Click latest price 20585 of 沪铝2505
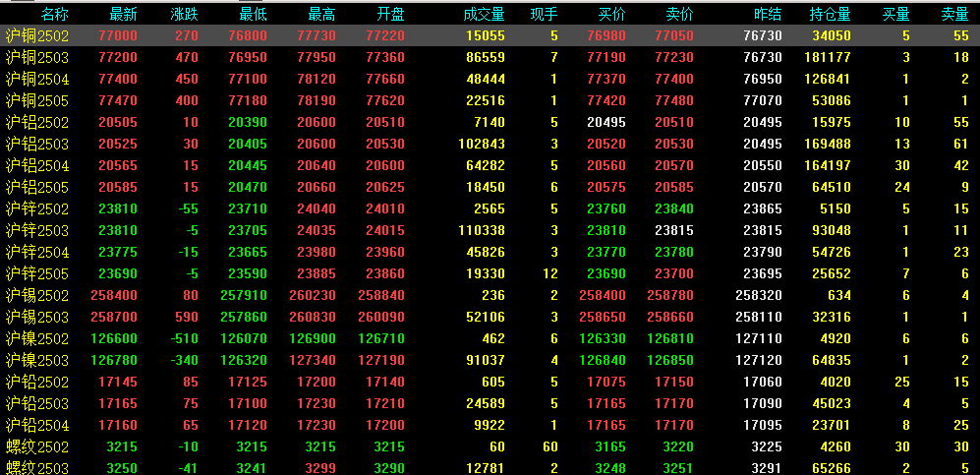Image resolution: width=980 pixels, height=475 pixels. pyautogui.click(x=118, y=187)
